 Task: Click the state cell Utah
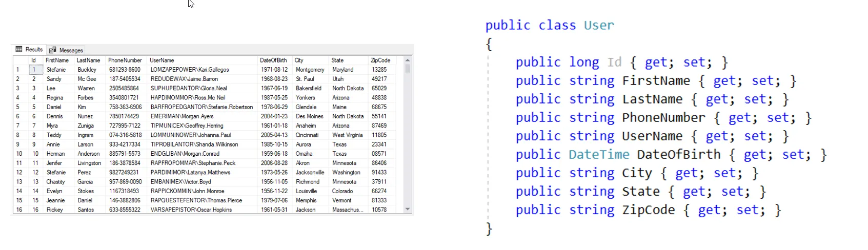coord(349,79)
